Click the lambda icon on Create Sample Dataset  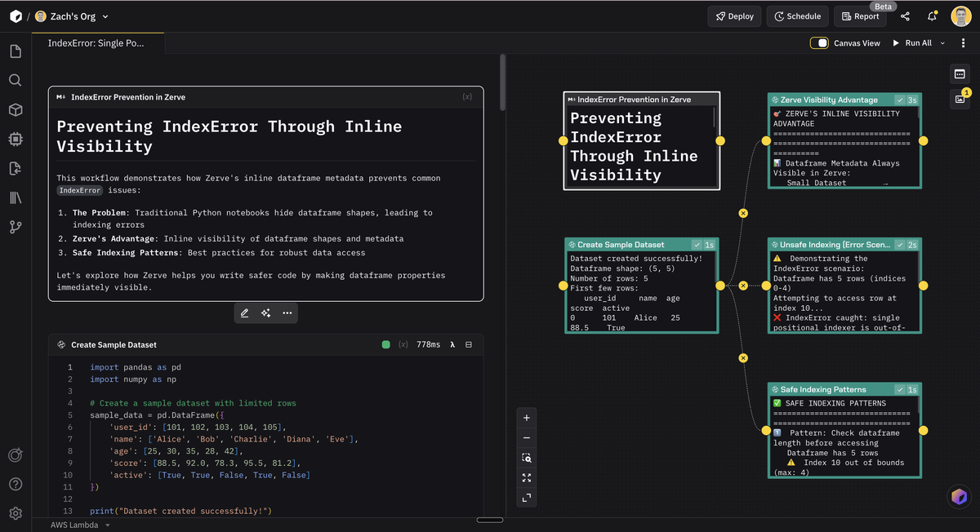[452, 345]
